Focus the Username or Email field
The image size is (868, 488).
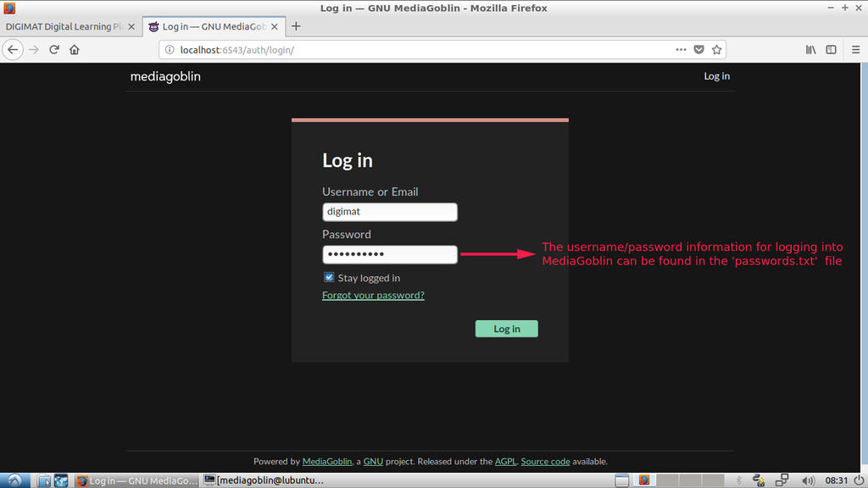[390, 212]
